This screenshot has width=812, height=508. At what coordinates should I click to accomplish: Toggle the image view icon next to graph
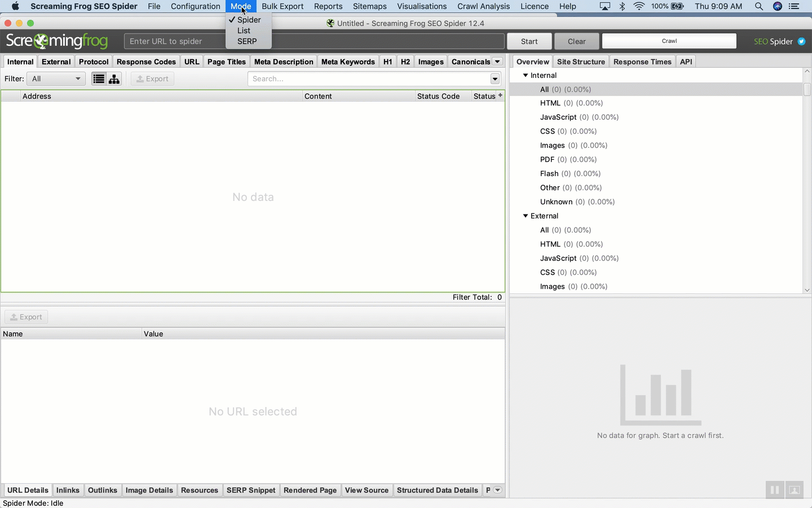(x=795, y=490)
